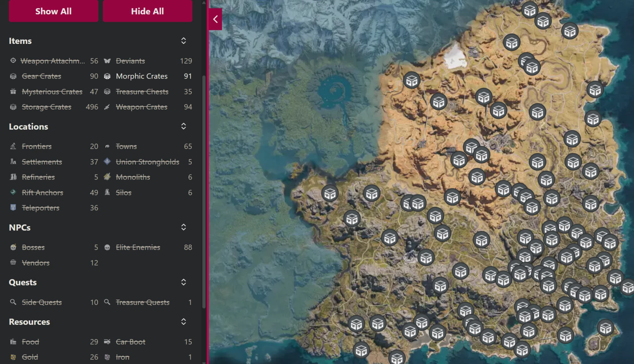
Task: Select the Treasure Quests entry
Action: [x=142, y=302]
